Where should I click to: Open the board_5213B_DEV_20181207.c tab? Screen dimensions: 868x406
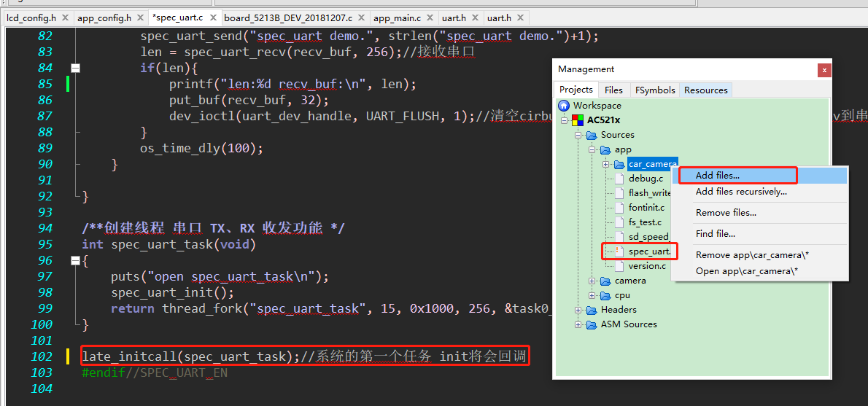pyautogui.click(x=288, y=17)
